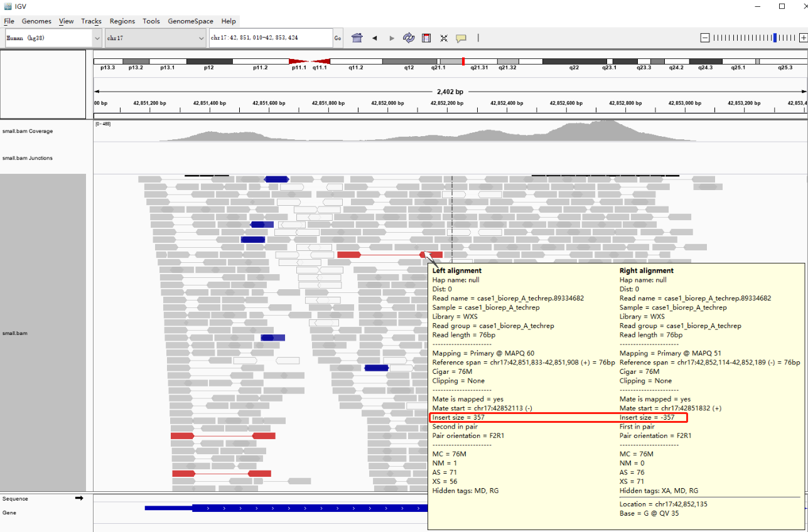Open the GenomeSpace menu
The image size is (808, 532).
point(190,21)
